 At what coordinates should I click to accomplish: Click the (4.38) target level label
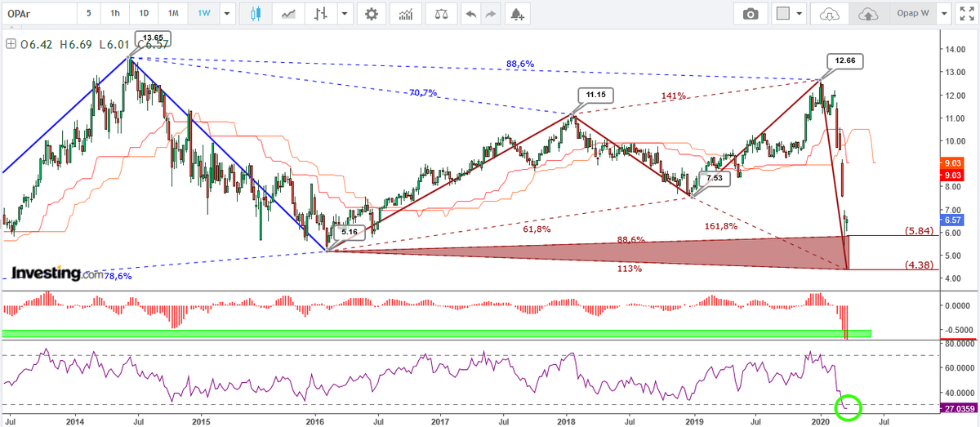click(x=919, y=264)
